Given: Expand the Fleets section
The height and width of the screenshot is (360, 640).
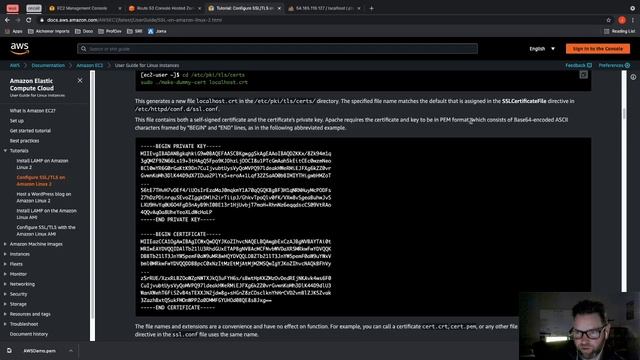Looking at the screenshot, I should tap(5, 264).
